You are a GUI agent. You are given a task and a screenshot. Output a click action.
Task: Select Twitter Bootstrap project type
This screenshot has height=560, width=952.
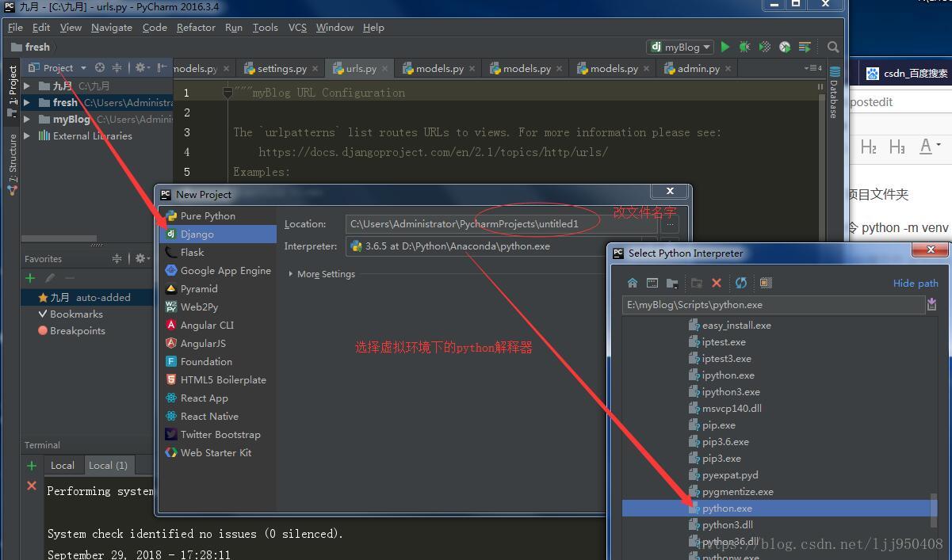click(x=218, y=434)
